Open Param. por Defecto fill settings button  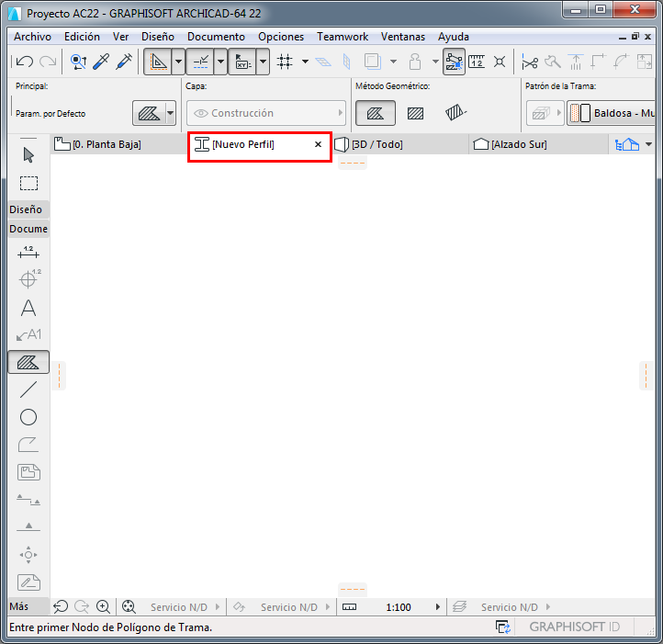(150, 113)
